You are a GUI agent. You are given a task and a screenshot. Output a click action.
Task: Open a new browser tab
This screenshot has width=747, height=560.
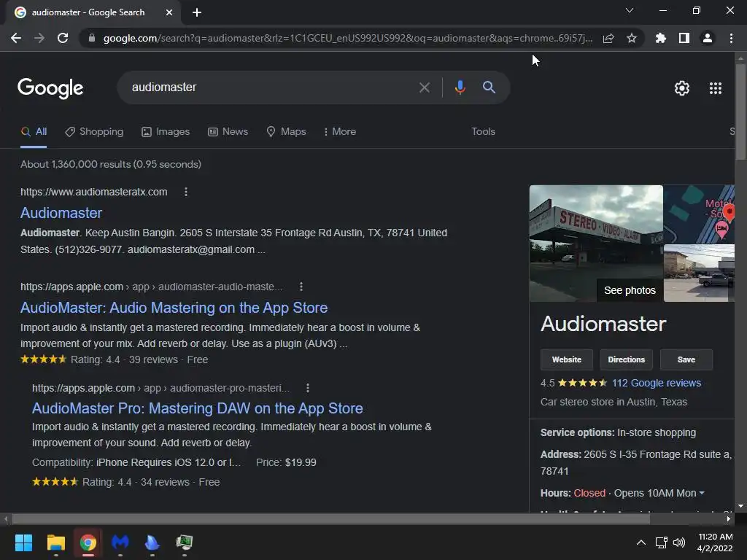(x=197, y=12)
